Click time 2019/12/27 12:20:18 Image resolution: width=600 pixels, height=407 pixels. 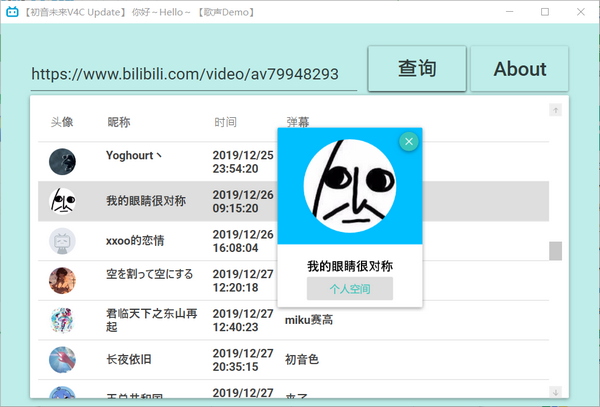tap(243, 280)
